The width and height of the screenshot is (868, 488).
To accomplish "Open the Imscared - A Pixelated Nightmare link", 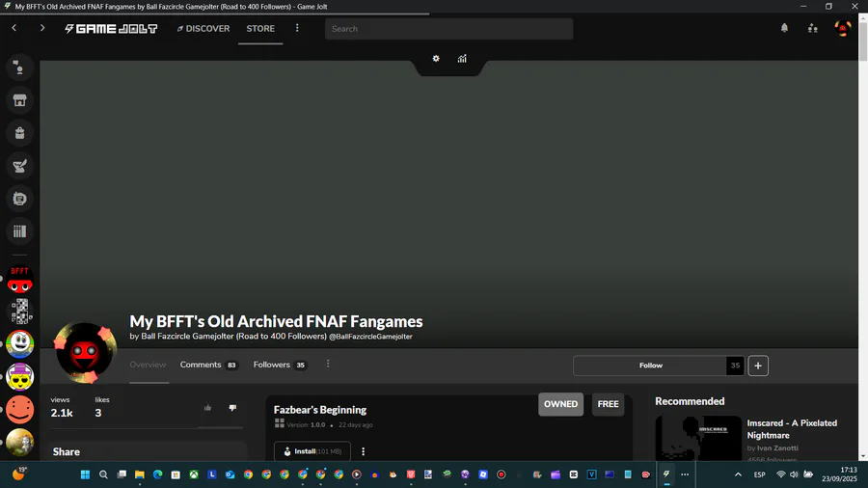I will tap(792, 429).
